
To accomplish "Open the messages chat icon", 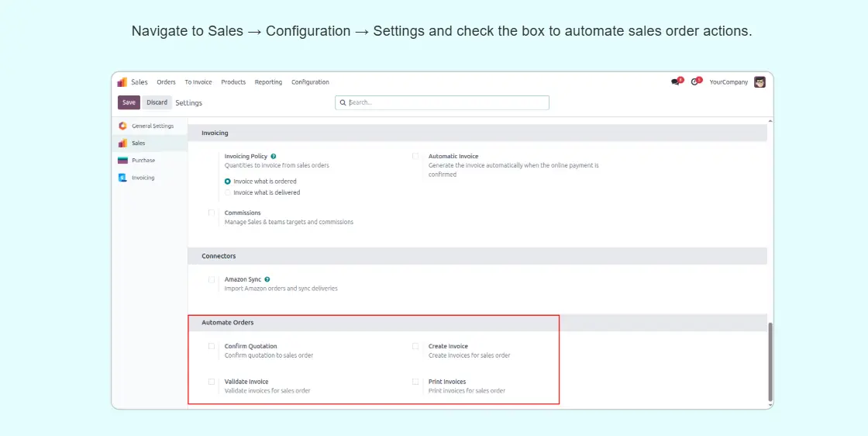I will point(675,82).
